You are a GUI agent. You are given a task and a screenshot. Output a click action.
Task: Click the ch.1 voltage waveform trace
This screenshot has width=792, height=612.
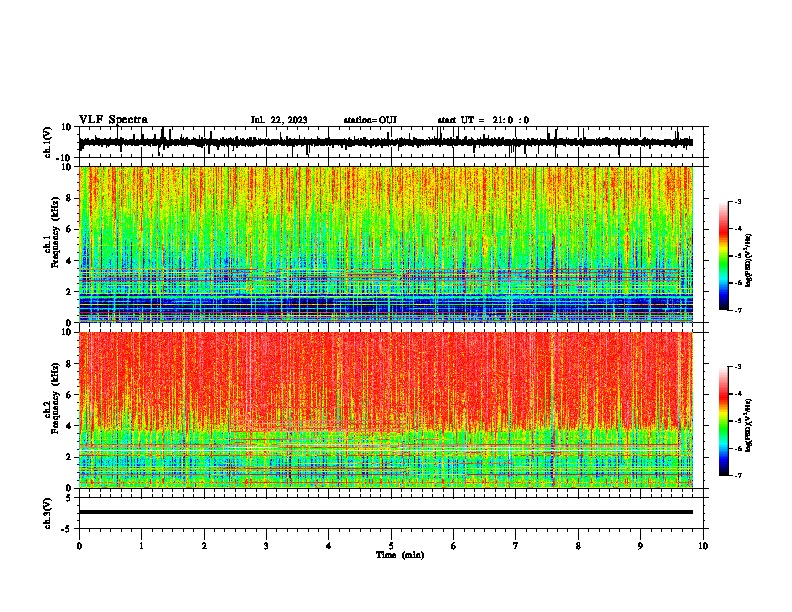(386, 142)
